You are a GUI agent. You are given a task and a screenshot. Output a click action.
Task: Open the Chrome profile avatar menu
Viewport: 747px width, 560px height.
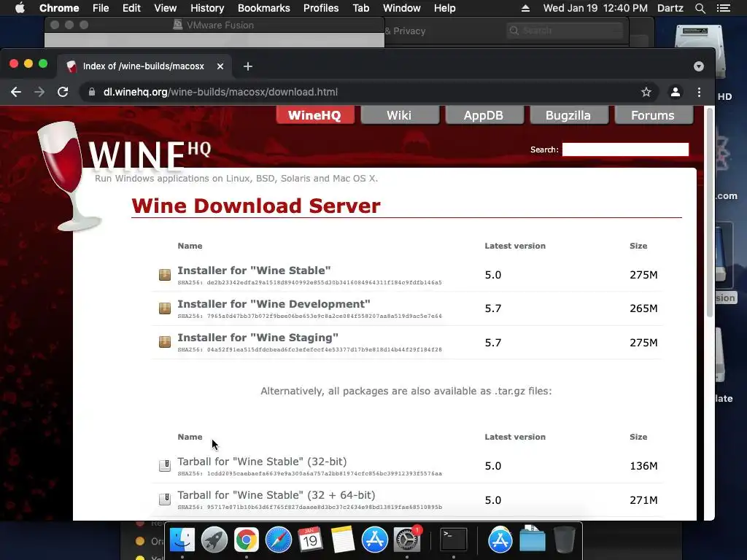click(675, 92)
